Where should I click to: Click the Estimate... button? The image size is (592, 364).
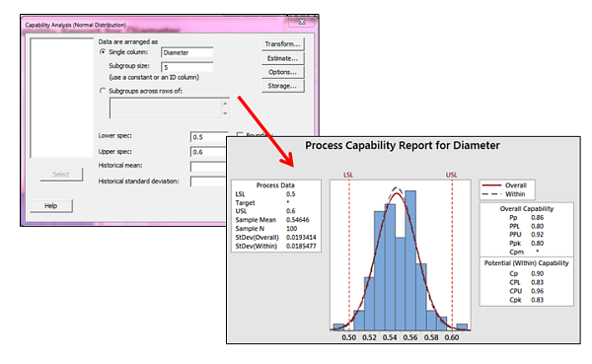282,58
